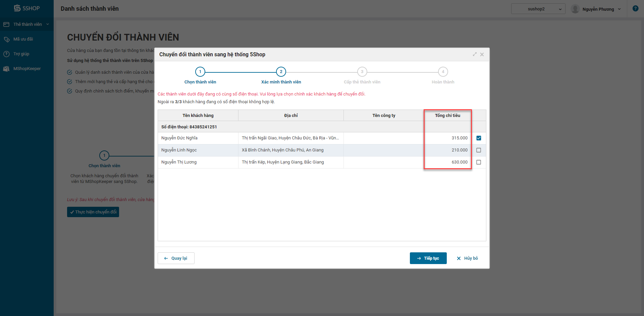
Task: Open the help question mark icon
Action: click(635, 9)
